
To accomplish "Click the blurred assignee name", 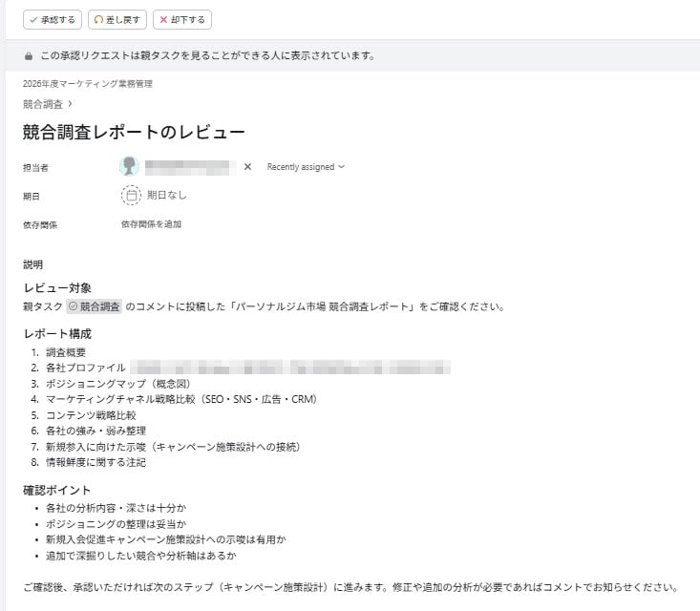I will 189,167.
